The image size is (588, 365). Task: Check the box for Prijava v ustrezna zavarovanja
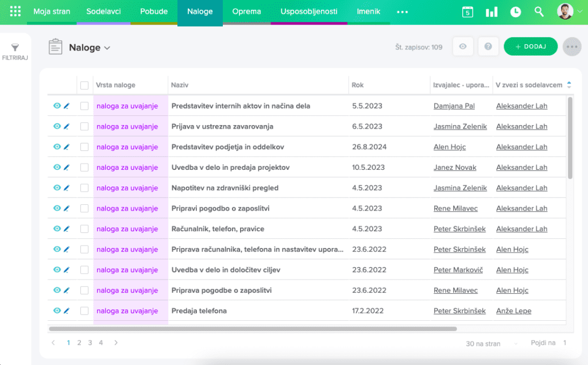coord(84,127)
